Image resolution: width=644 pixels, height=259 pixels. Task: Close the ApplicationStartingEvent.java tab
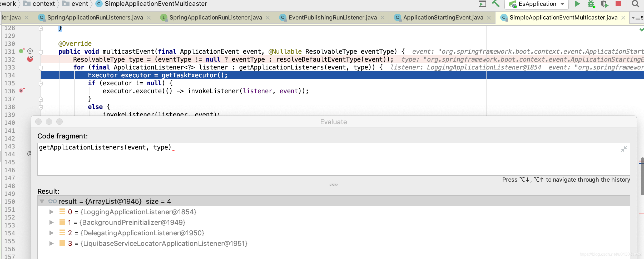489,18
